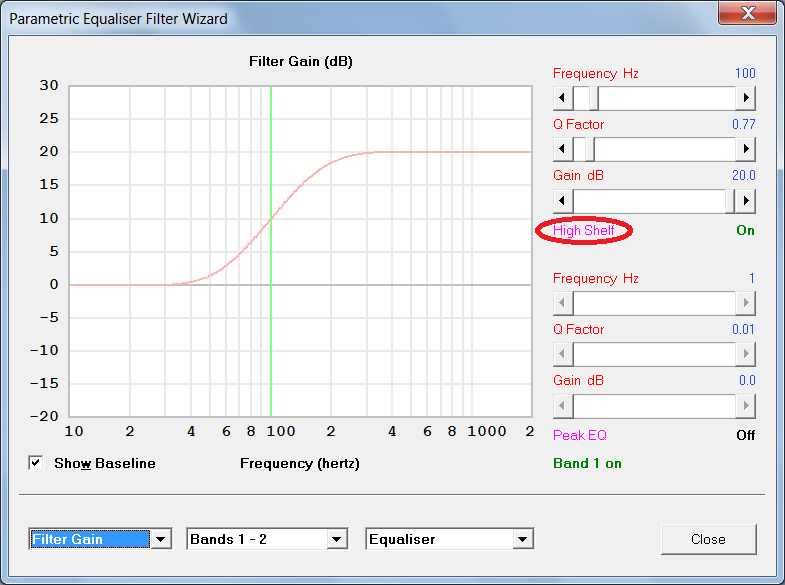Click the Band 2 Gain slider track
The height and width of the screenshot is (585, 785).
point(654,406)
